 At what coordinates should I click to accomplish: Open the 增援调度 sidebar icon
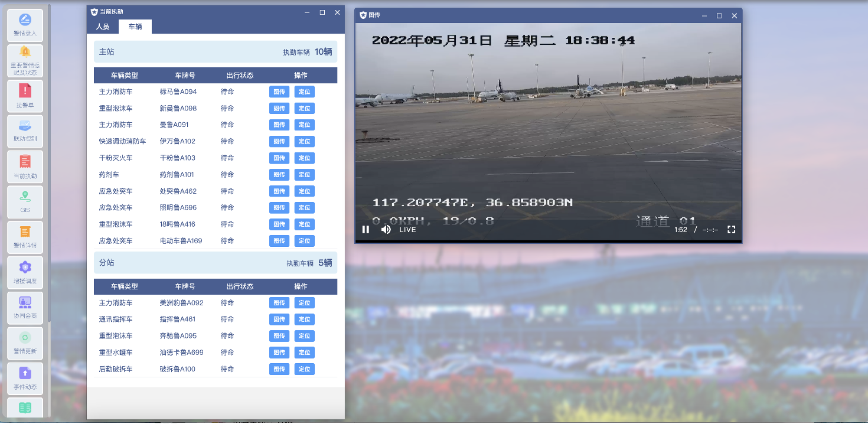(x=25, y=273)
